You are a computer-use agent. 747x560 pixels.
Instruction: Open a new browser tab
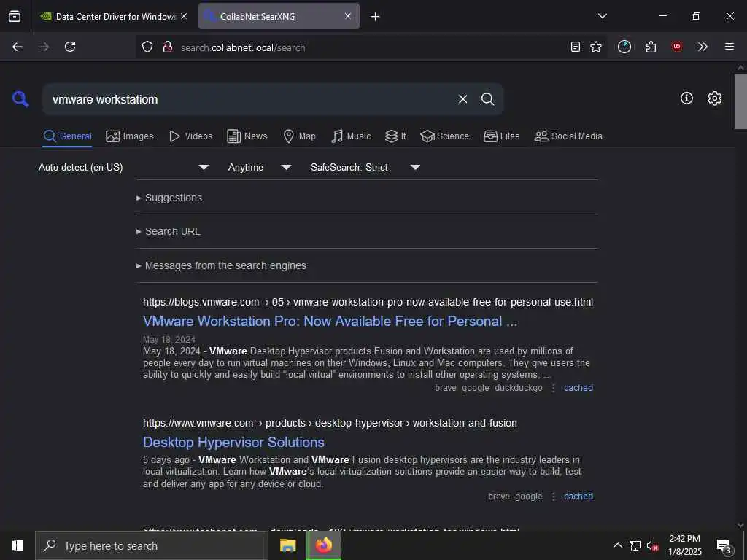[x=376, y=16]
